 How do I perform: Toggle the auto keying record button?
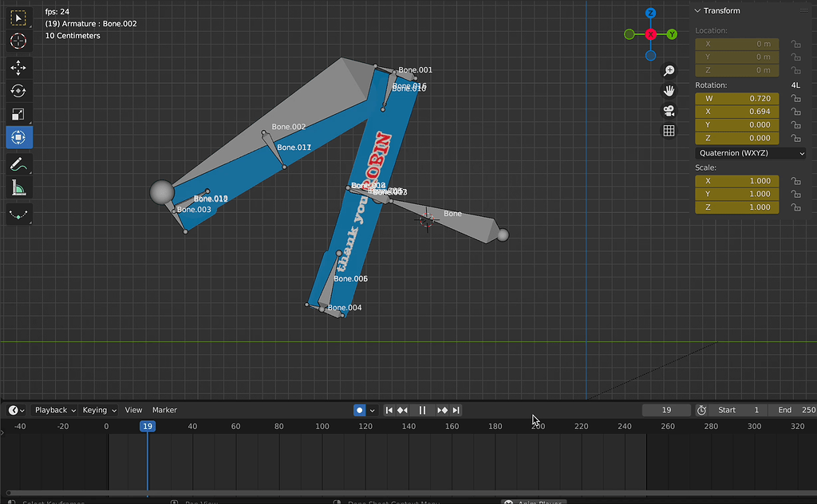point(360,410)
